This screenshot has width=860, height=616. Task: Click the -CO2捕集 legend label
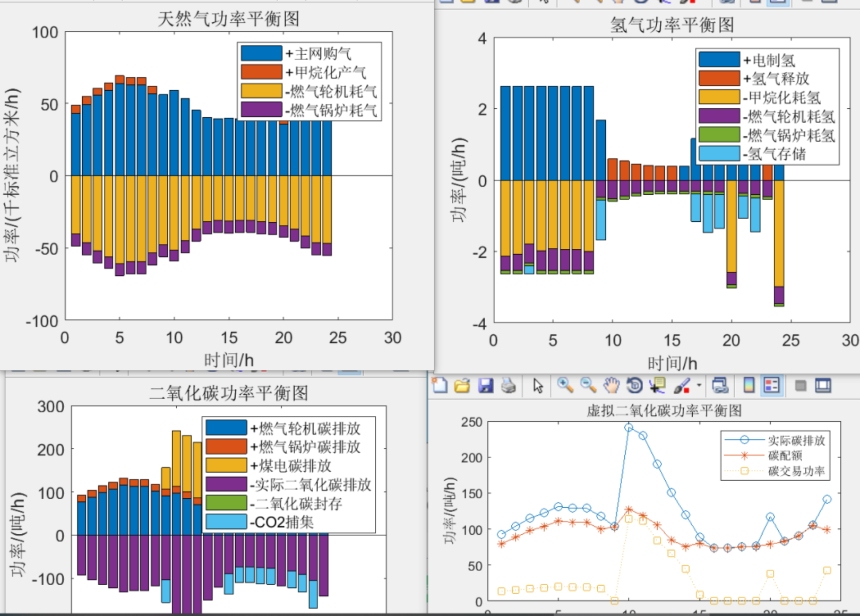pyautogui.click(x=282, y=522)
